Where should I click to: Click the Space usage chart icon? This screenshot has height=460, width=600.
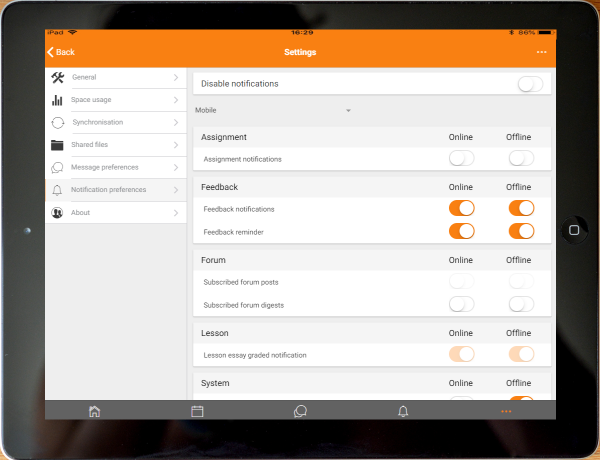tap(58, 100)
